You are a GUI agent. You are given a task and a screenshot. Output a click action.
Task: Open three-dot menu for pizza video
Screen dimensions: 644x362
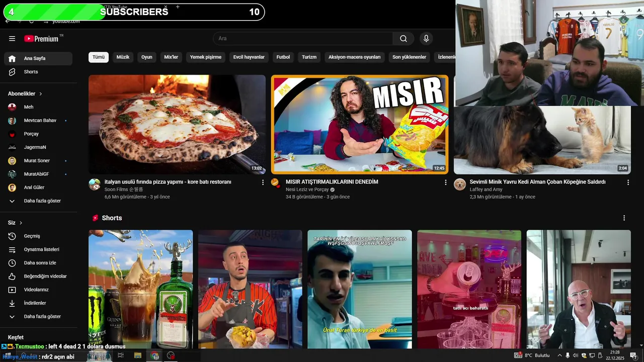(x=263, y=183)
